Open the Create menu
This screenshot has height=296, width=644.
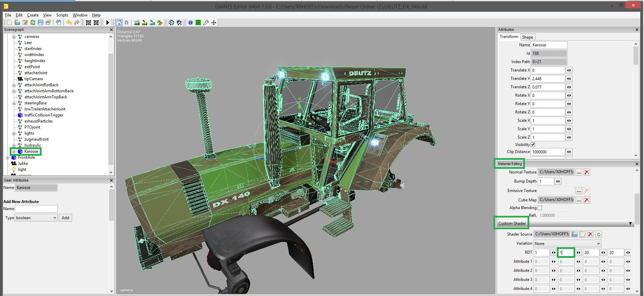[x=33, y=15]
